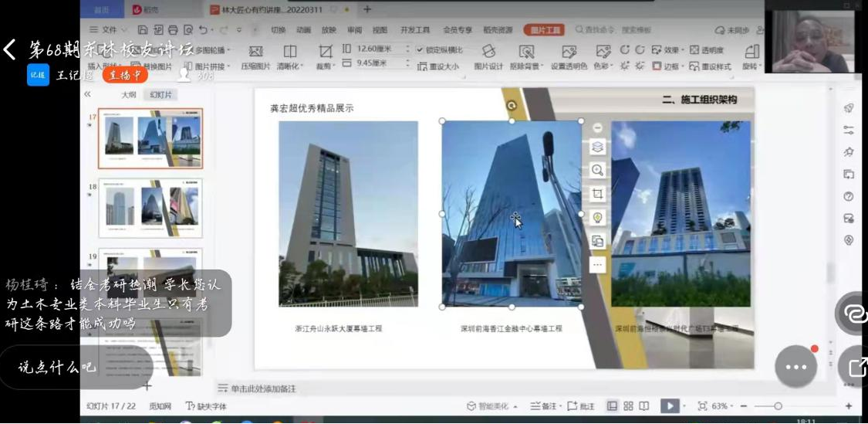Open the 审阅 review tab
The width and height of the screenshot is (868, 424).
pyautogui.click(x=354, y=30)
